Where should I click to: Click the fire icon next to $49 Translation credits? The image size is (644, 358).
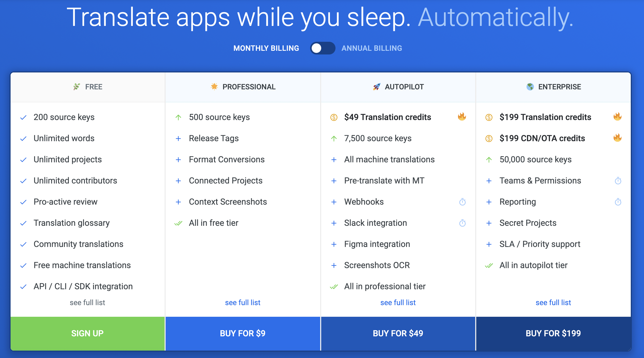(x=462, y=117)
